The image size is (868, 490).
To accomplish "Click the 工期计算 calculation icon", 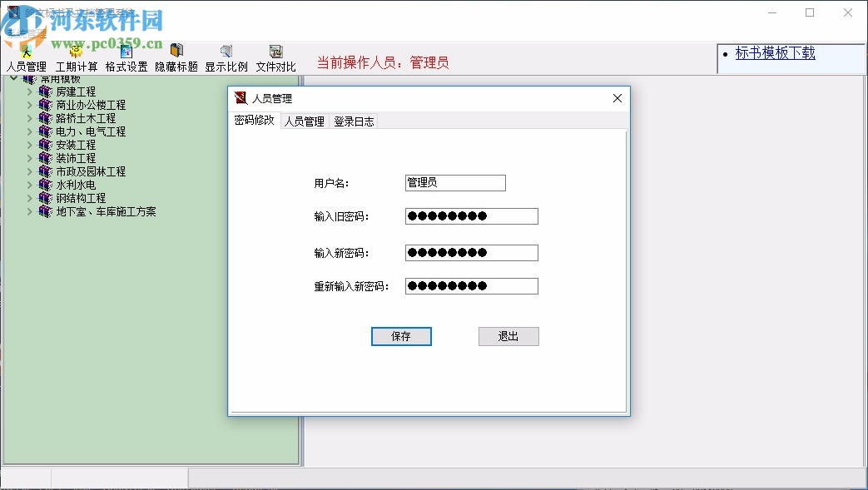I will click(x=75, y=52).
